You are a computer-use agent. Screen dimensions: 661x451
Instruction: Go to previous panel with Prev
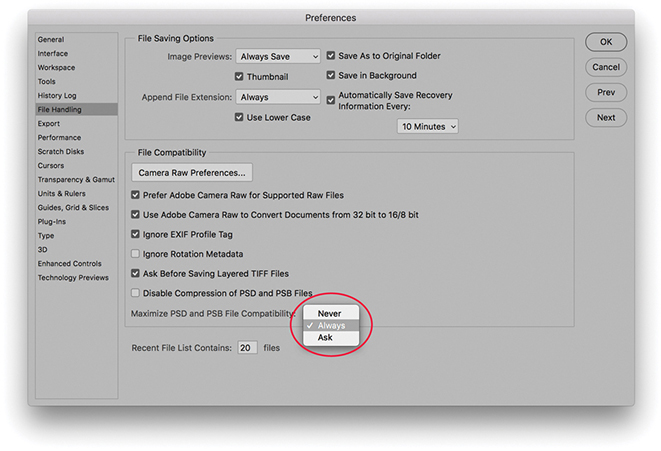(606, 92)
